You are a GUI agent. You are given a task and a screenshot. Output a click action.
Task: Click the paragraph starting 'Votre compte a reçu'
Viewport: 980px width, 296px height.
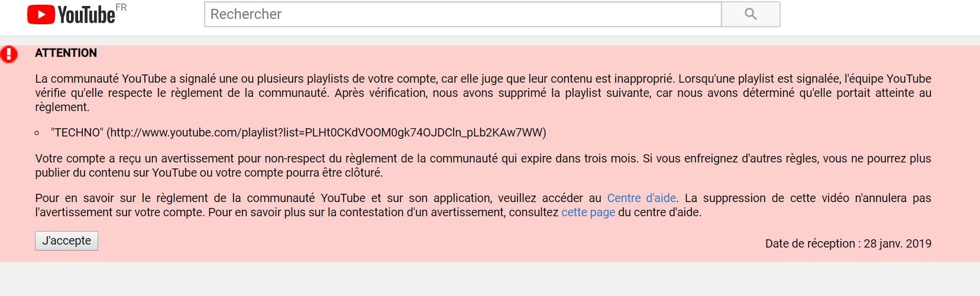483,165
